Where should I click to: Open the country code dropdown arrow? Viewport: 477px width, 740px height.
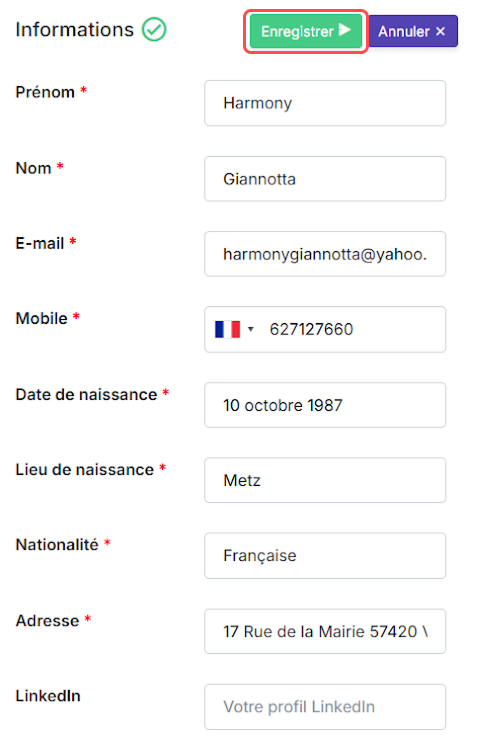[251, 329]
